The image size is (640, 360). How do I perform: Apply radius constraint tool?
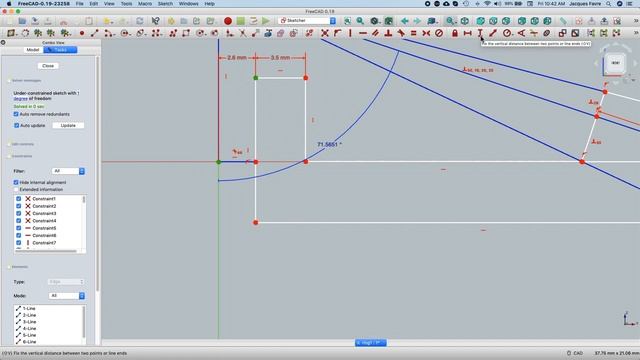(507, 33)
